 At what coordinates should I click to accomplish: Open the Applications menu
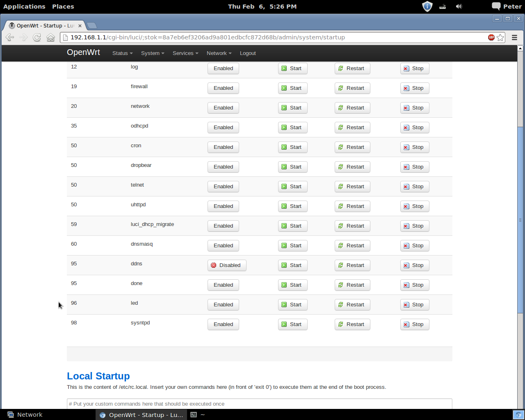[x=24, y=7]
